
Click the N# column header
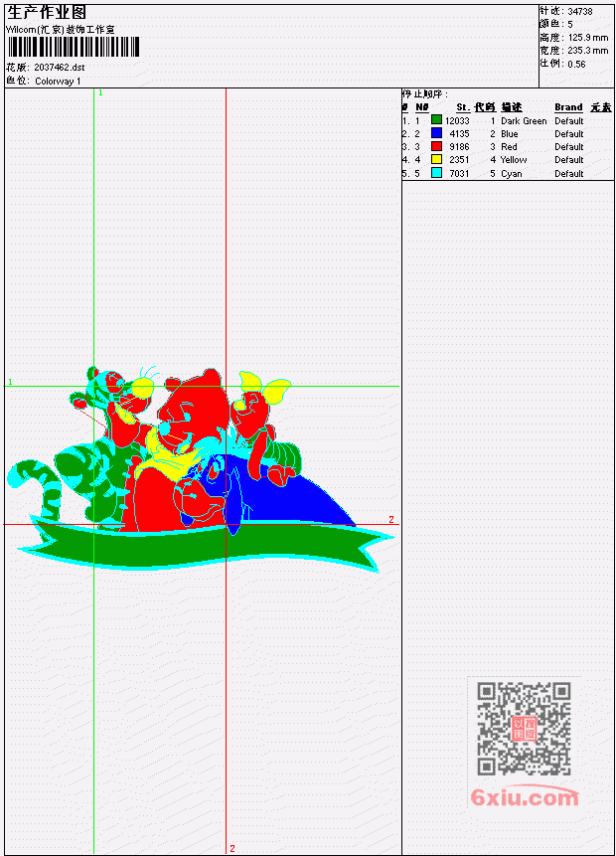[421, 107]
